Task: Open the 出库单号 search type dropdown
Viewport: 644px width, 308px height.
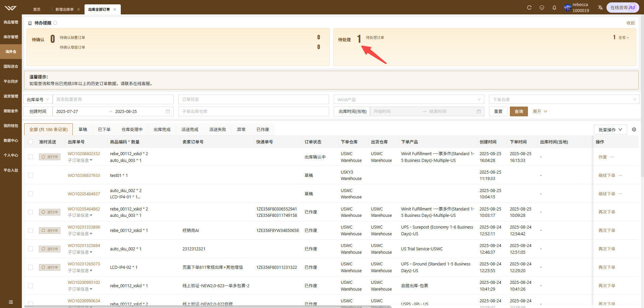Action: point(38,100)
